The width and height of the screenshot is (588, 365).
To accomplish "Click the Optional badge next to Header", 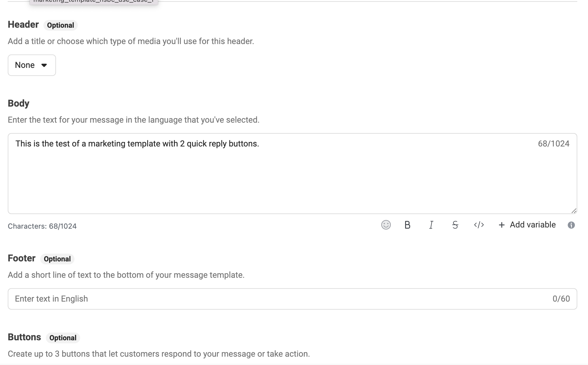I will pos(60,25).
